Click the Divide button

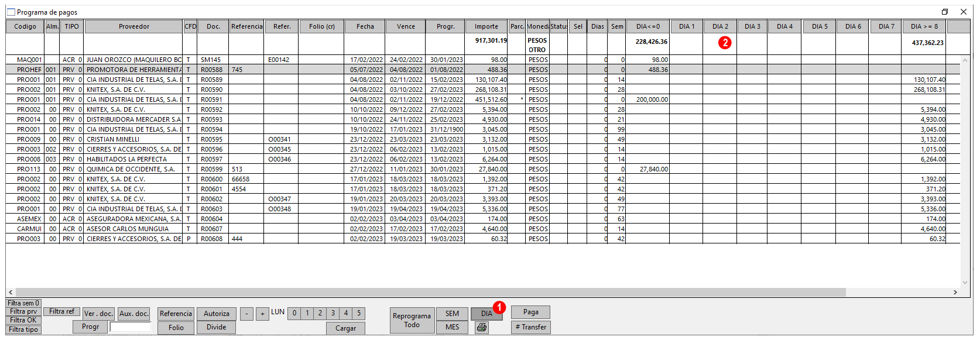tap(216, 327)
